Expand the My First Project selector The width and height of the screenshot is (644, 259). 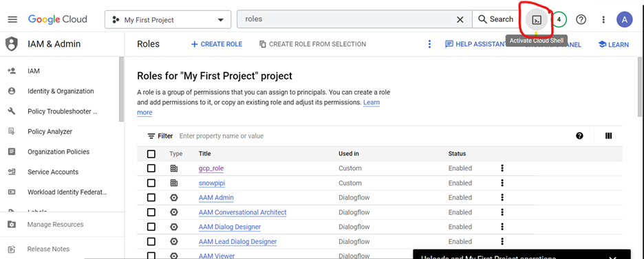click(168, 20)
